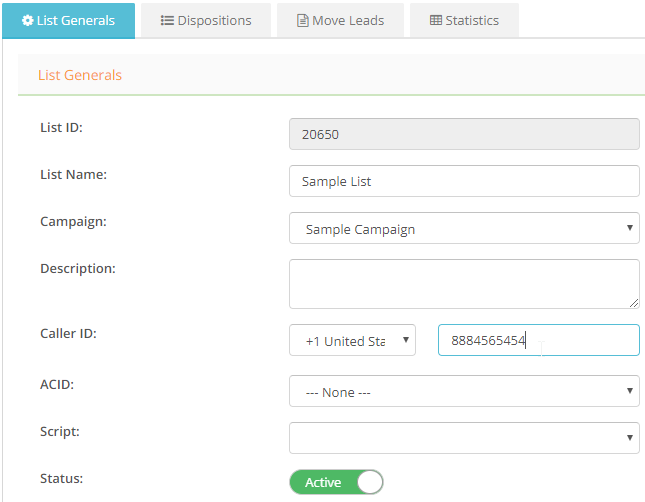Viewport: 645px width, 502px height.
Task: Click the document icon on Move Leads tab
Action: point(303,21)
